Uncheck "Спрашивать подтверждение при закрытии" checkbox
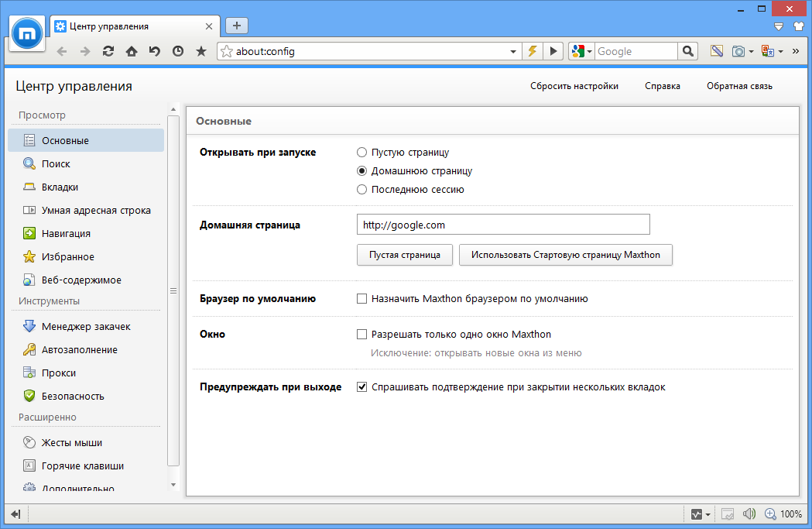Screen dimensions: 812x529 [361, 386]
